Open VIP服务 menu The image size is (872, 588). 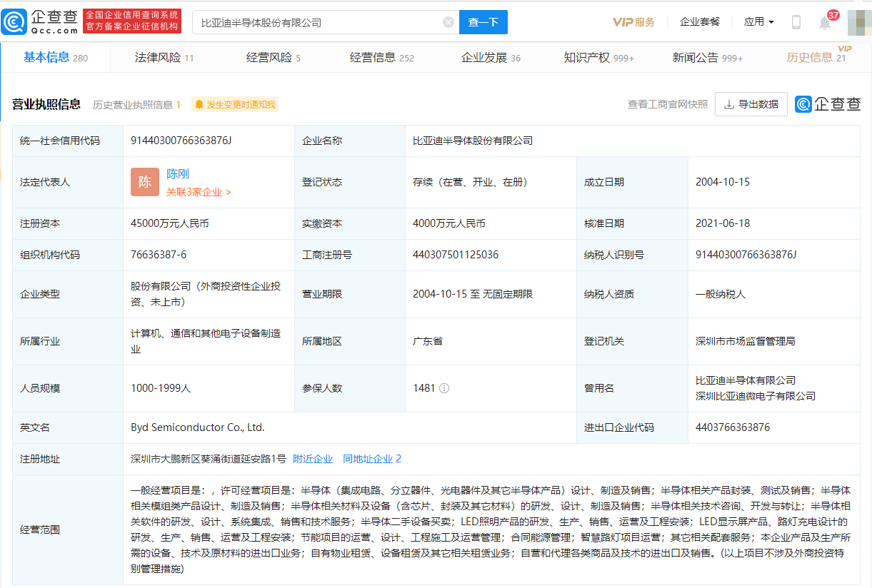(x=633, y=22)
